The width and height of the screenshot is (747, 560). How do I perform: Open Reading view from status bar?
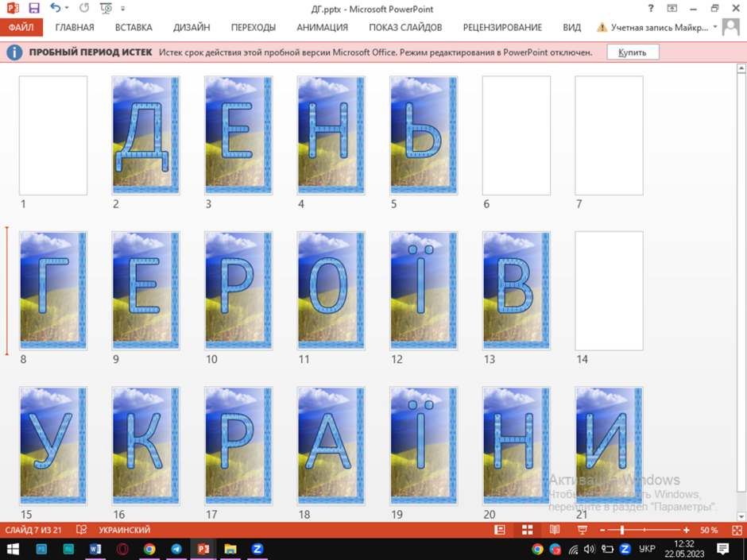point(555,530)
